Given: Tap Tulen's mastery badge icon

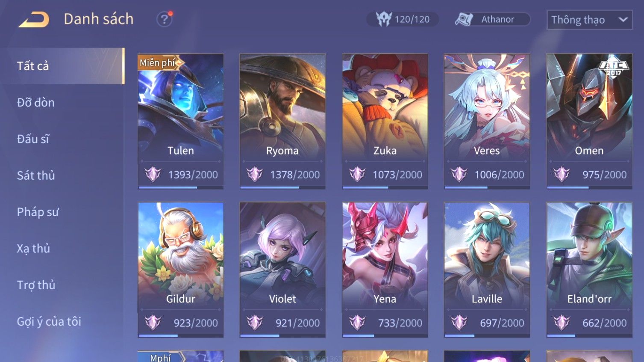Looking at the screenshot, I should pos(153,174).
